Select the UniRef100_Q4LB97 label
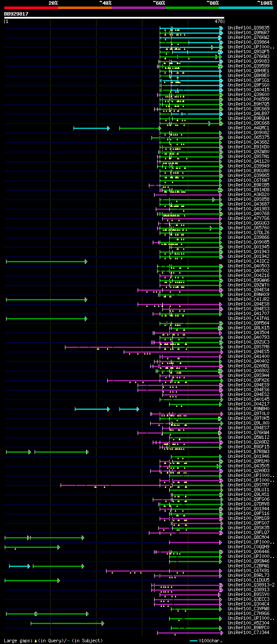 click(248, 113)
